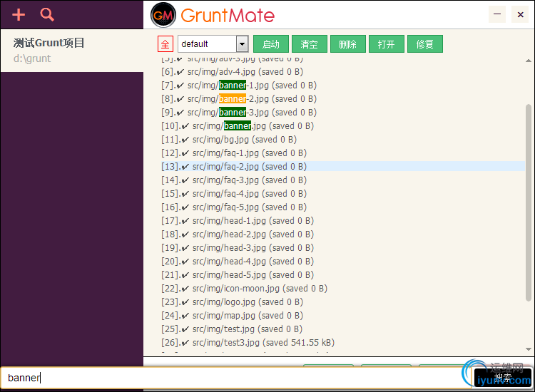Click the vertical scrollbar thumb of log
The image size is (535, 392).
529,203
